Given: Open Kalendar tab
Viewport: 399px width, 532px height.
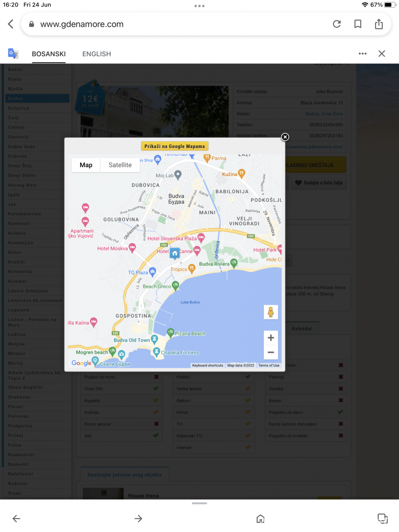Looking at the screenshot, I should (302, 328).
